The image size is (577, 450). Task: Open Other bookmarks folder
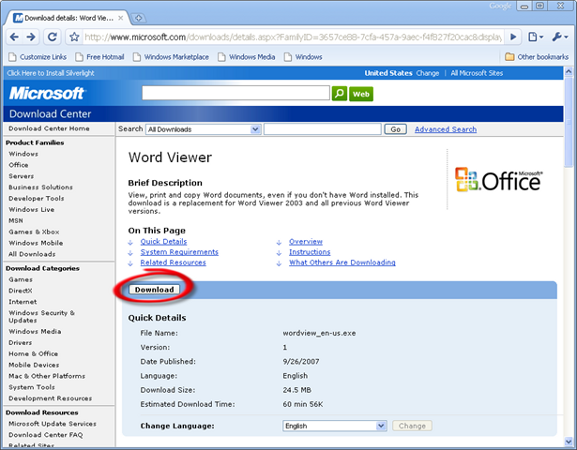(x=537, y=57)
